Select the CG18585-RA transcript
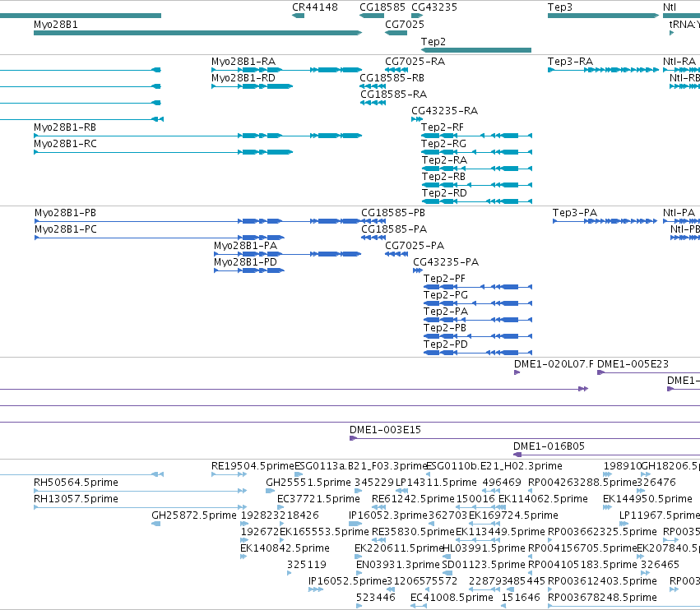This screenshot has width=700, height=610. 373,103
